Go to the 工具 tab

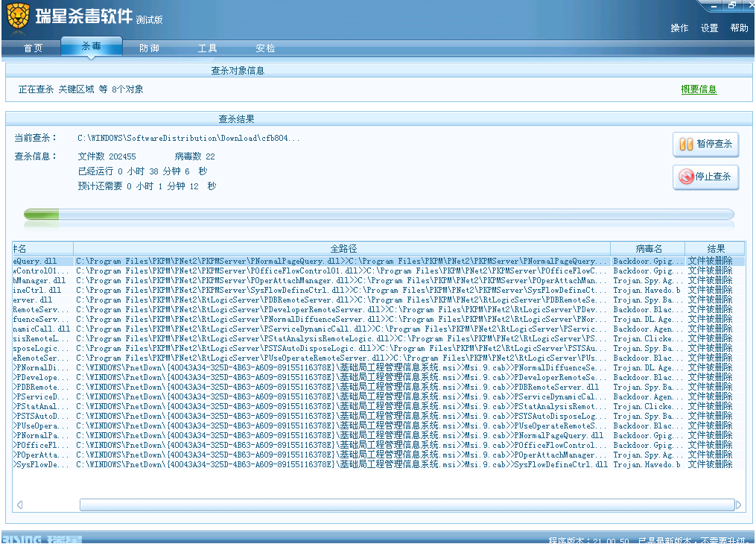pyautogui.click(x=207, y=48)
